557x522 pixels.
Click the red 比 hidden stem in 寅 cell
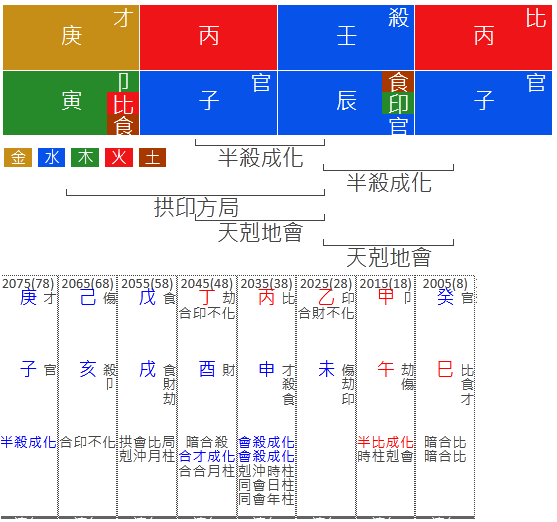tap(123, 103)
